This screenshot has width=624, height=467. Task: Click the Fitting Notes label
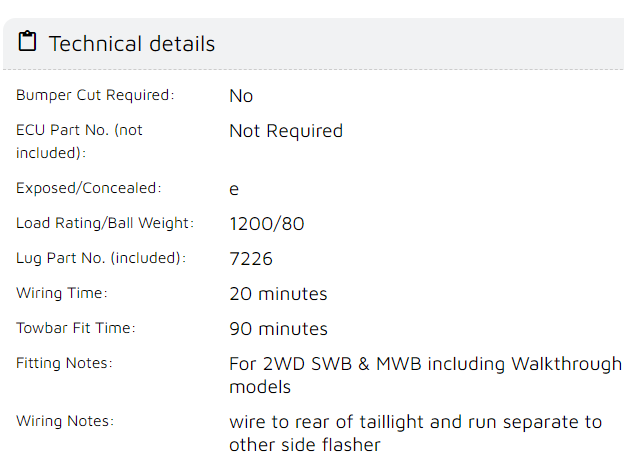[64, 363]
